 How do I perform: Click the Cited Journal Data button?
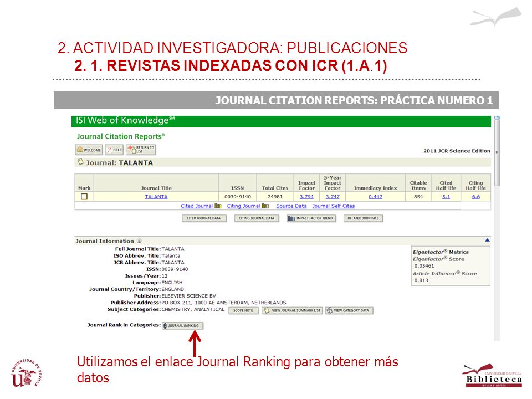click(203, 218)
